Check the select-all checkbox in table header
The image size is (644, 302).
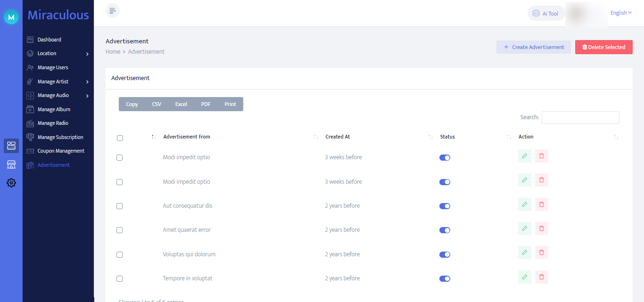(x=120, y=138)
